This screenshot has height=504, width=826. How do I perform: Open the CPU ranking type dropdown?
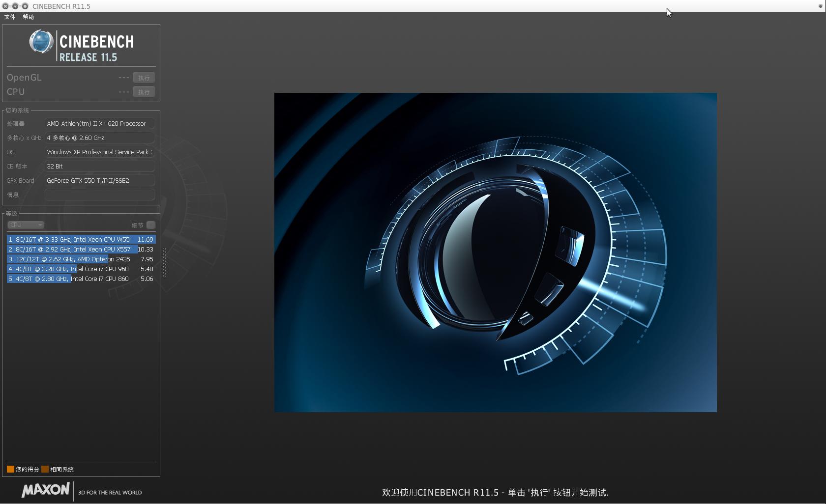pos(26,225)
